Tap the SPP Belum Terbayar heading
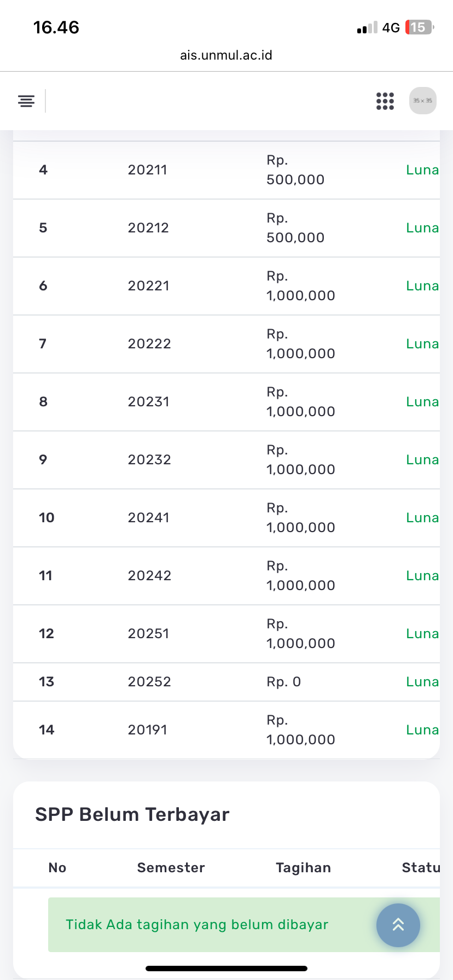 132,814
